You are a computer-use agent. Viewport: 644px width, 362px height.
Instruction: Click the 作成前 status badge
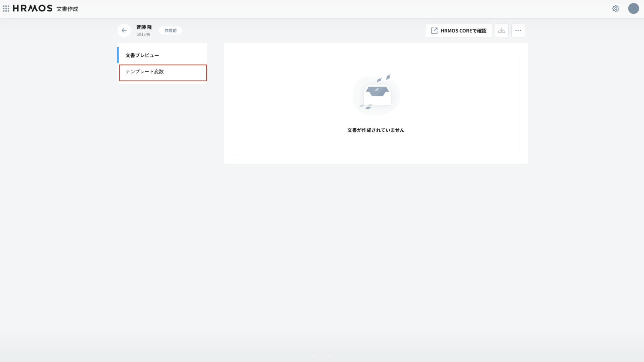click(170, 31)
